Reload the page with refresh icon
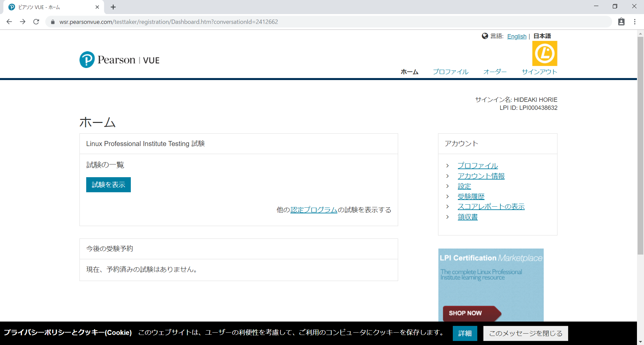Image resolution: width=644 pixels, height=345 pixels. pyautogui.click(x=36, y=22)
